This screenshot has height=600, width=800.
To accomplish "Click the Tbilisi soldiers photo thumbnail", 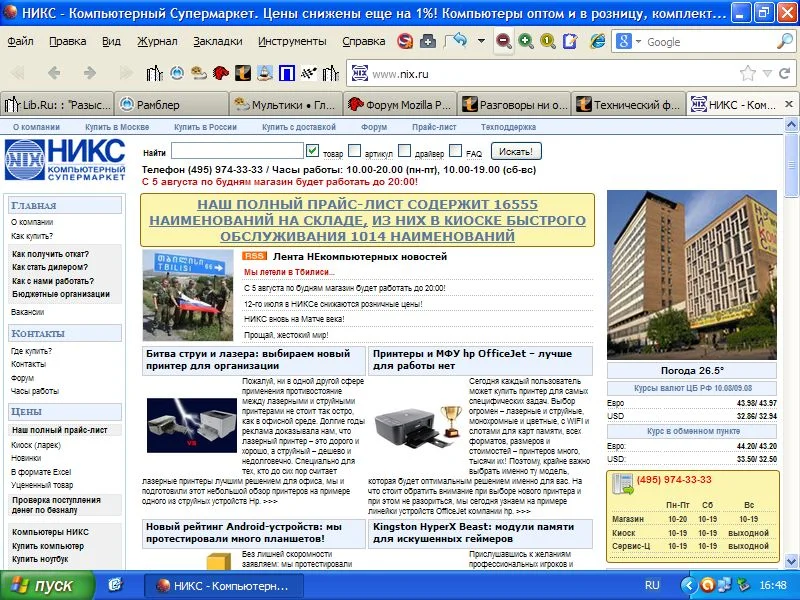I will tap(187, 295).
